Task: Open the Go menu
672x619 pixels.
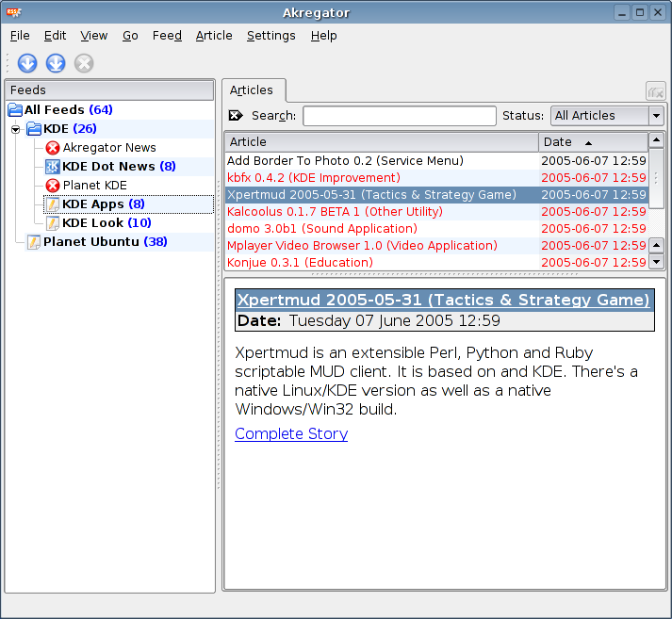Action: click(130, 36)
